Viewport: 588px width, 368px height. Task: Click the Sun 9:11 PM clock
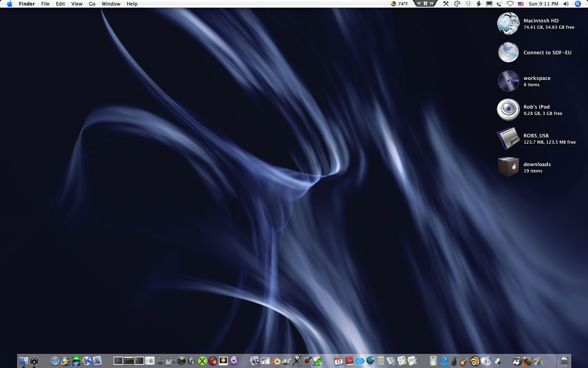click(x=544, y=4)
